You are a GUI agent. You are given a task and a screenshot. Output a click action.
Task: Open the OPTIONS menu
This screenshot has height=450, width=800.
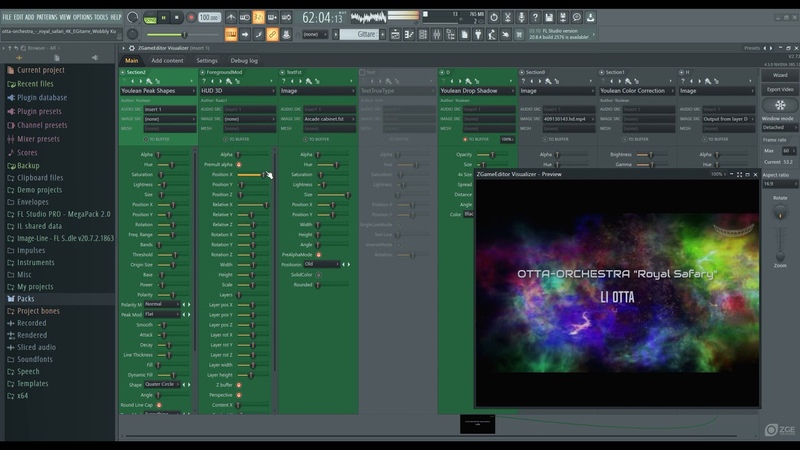[x=83, y=17]
